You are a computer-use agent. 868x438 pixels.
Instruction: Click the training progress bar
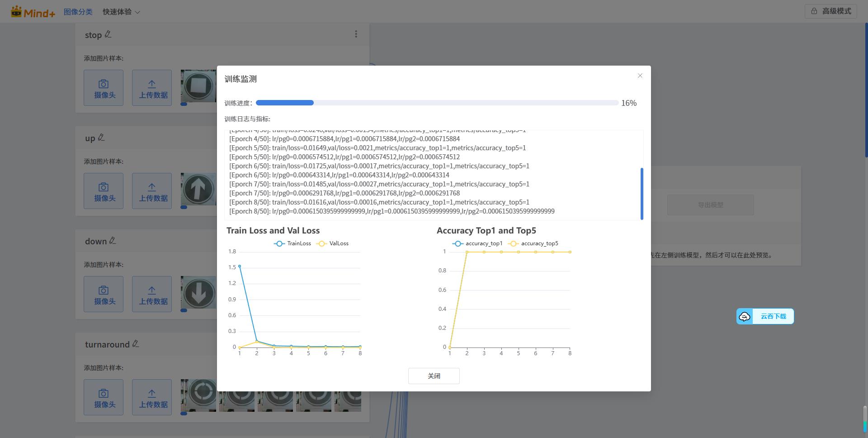point(437,103)
